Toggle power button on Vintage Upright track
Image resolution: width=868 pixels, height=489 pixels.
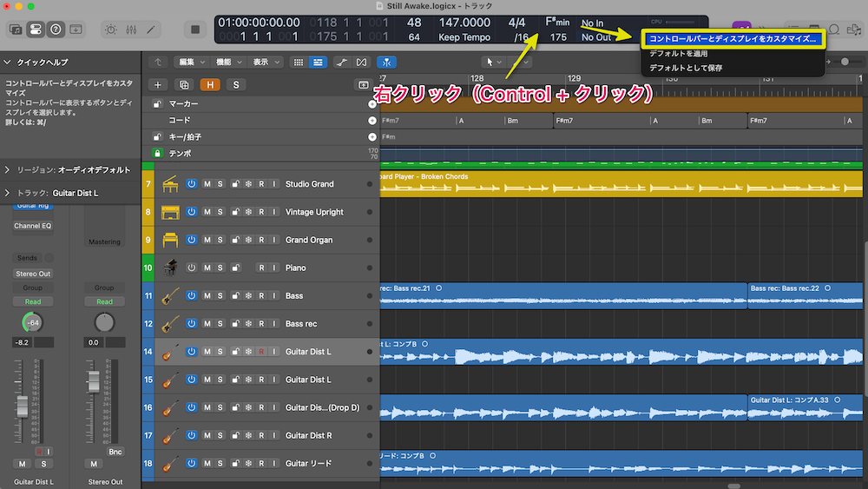[191, 212]
